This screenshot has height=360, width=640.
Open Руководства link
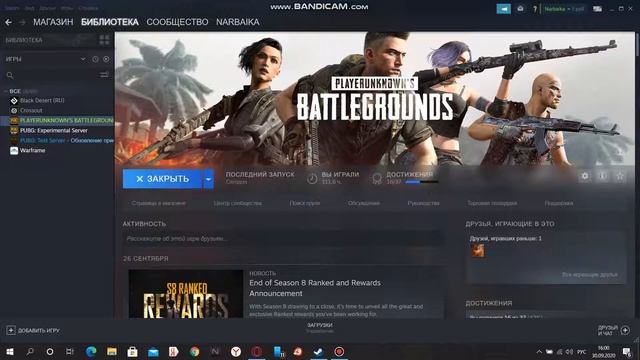tap(423, 203)
